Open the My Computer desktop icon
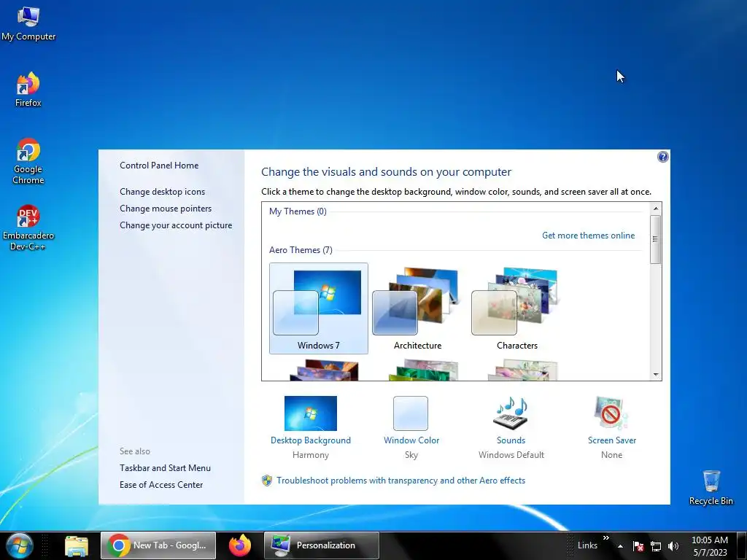Viewport: 747px width, 560px height. 28,24
